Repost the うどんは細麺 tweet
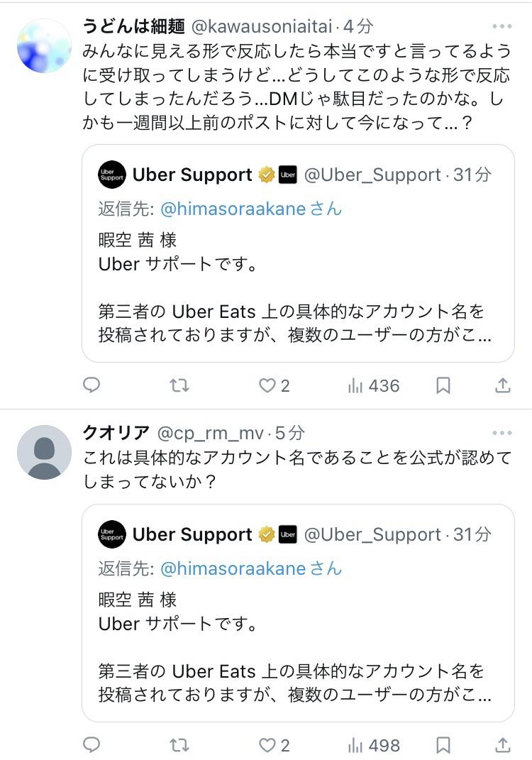This screenshot has width=532, height=760. coord(180,385)
